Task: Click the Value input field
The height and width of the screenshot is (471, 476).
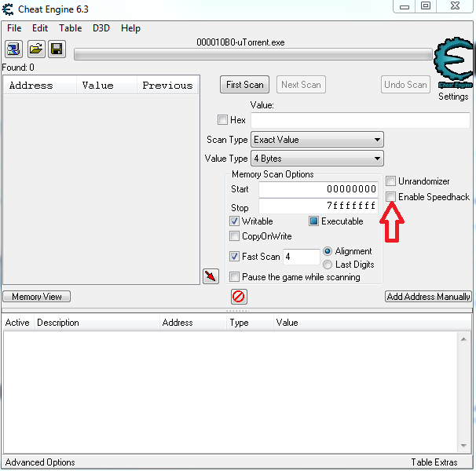Action: (361, 120)
